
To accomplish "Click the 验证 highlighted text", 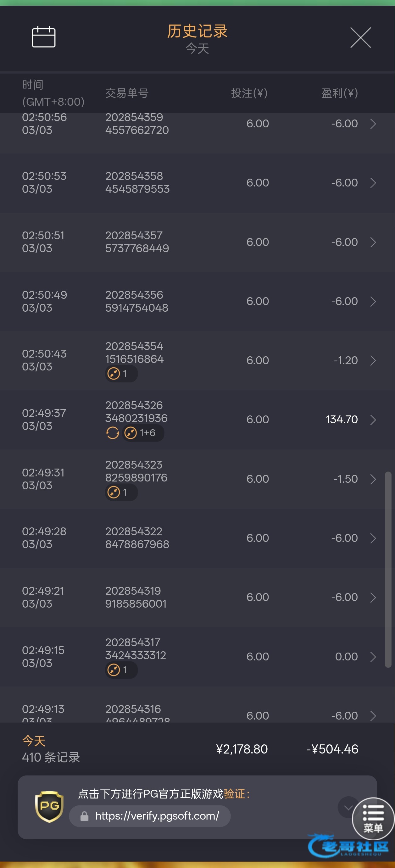I will coord(234,794).
